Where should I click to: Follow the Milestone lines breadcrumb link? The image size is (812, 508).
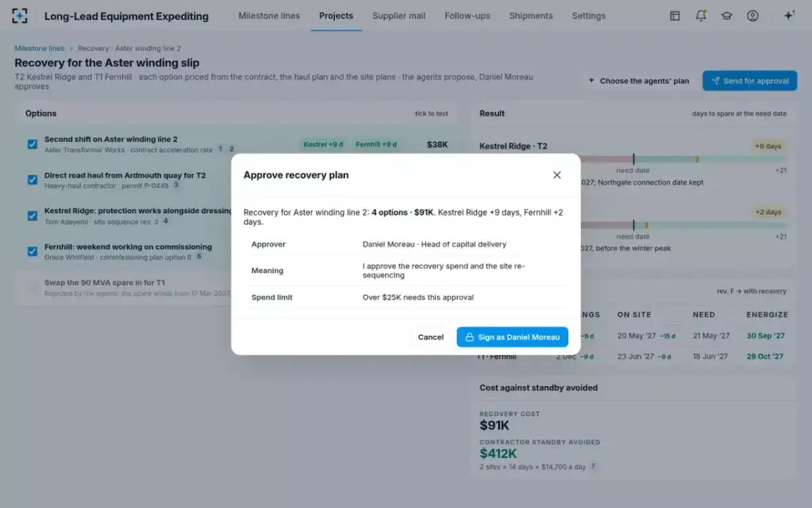(x=40, y=49)
